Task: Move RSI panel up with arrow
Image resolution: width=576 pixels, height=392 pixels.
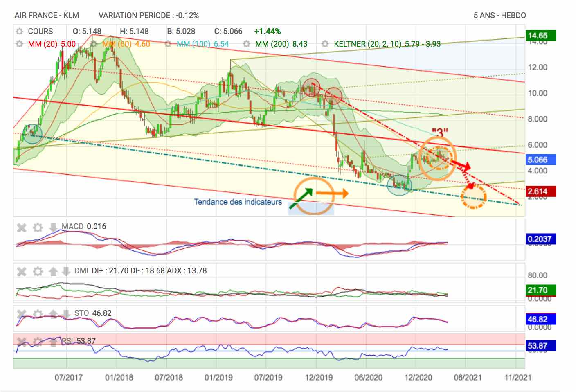Action: pos(53,342)
